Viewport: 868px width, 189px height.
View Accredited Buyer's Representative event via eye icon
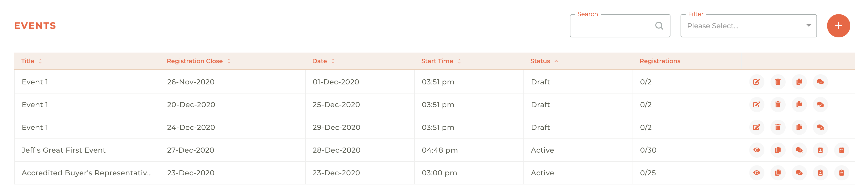coord(756,173)
